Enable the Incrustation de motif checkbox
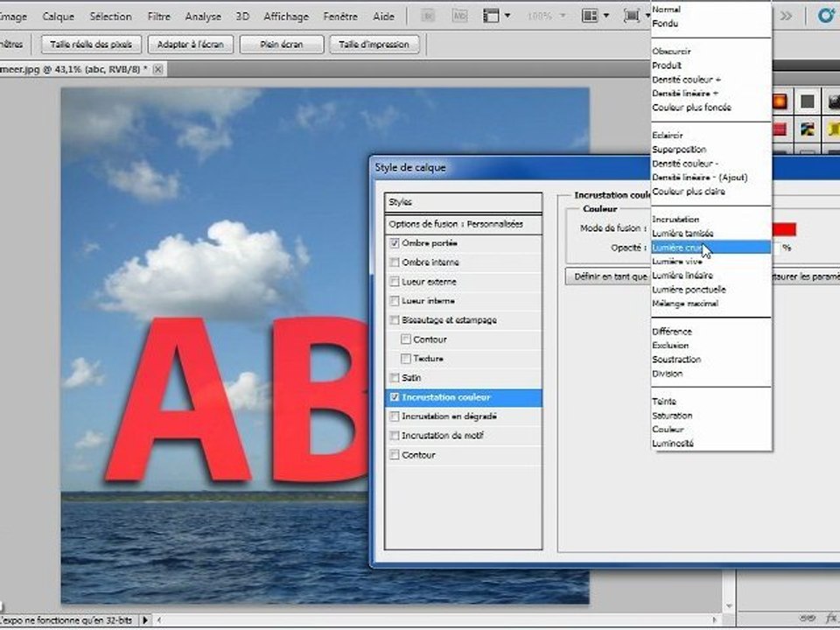 click(x=395, y=436)
